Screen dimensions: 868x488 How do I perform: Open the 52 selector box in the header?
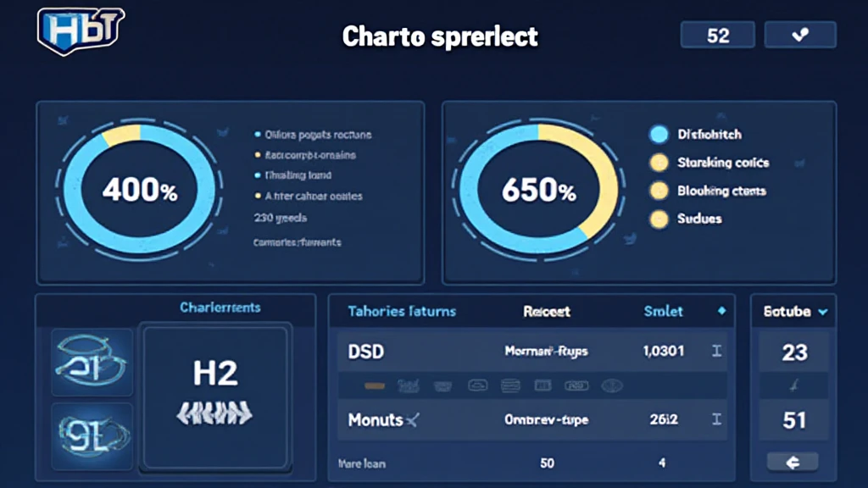click(x=717, y=35)
